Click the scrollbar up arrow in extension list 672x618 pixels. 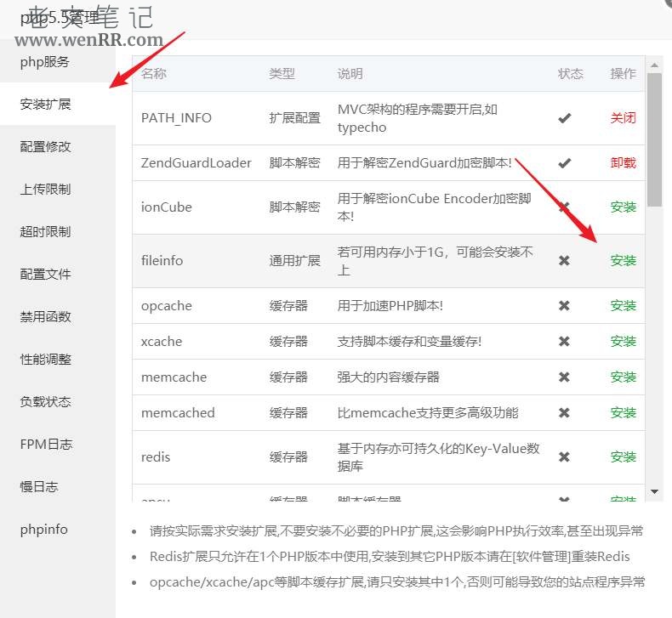[654, 64]
